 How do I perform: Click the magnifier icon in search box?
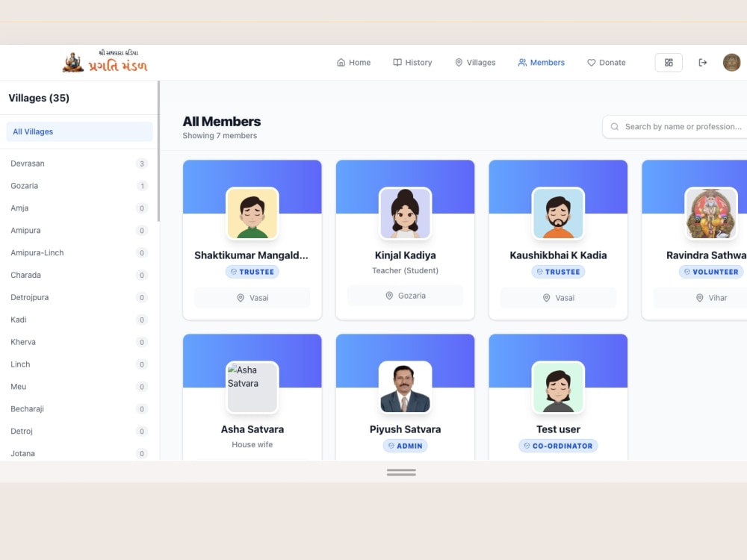615,127
